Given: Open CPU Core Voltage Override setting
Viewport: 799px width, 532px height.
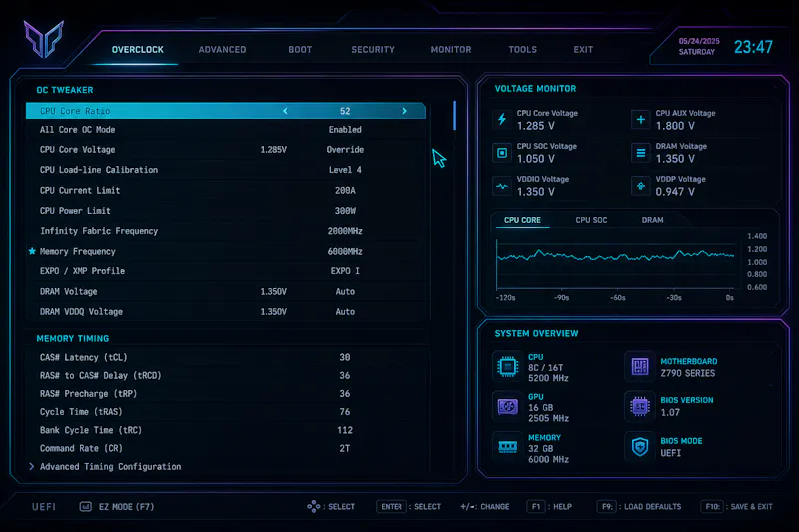Looking at the screenshot, I should (345, 149).
